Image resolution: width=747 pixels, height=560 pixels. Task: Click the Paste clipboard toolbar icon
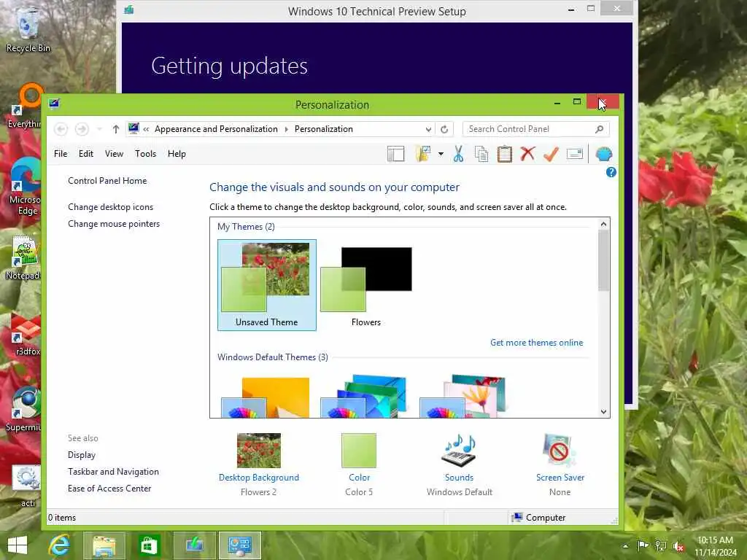point(505,154)
